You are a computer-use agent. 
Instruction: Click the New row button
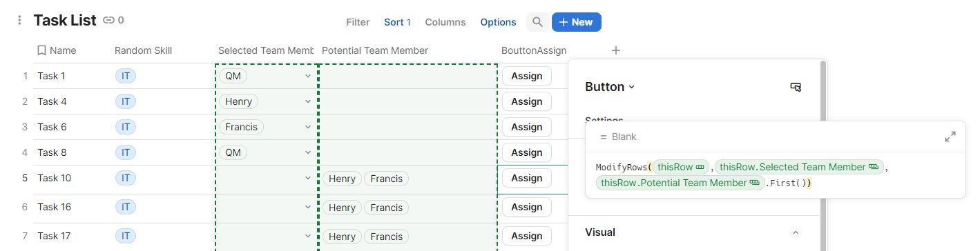coord(577,22)
